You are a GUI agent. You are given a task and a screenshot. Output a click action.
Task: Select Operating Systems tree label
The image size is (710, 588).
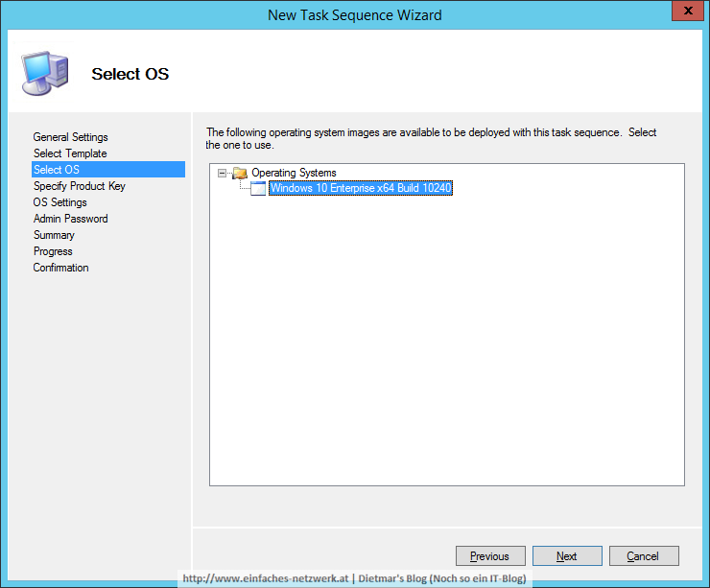[x=294, y=173]
